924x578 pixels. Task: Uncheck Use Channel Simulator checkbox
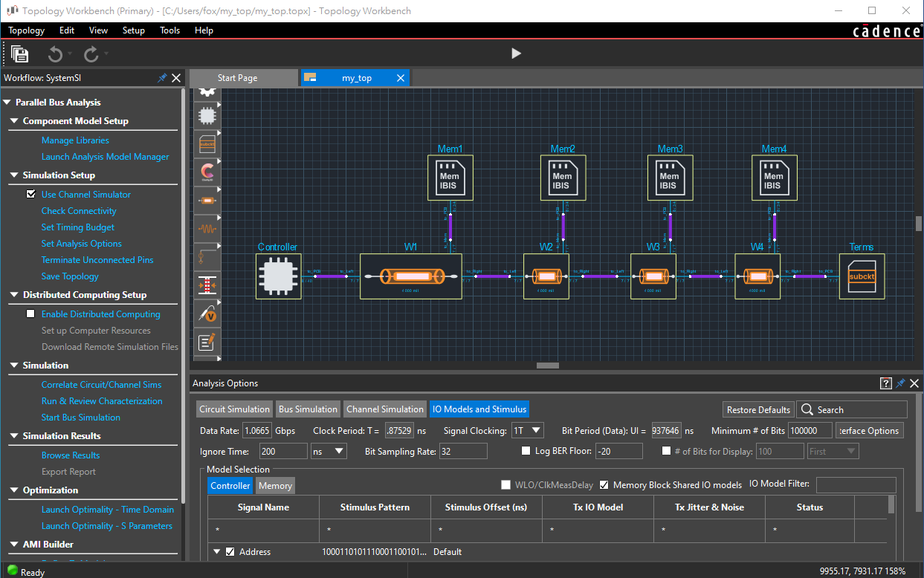(x=31, y=195)
